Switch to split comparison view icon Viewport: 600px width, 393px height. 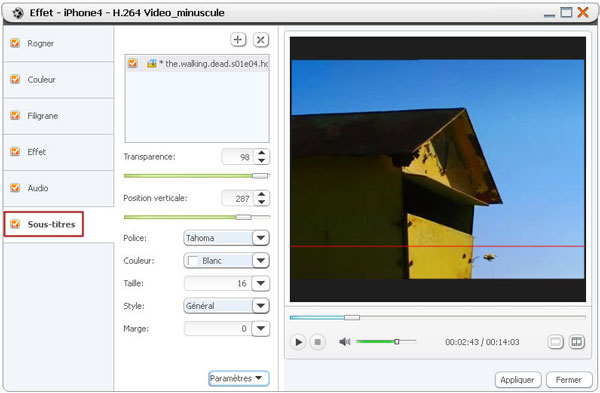[577, 342]
